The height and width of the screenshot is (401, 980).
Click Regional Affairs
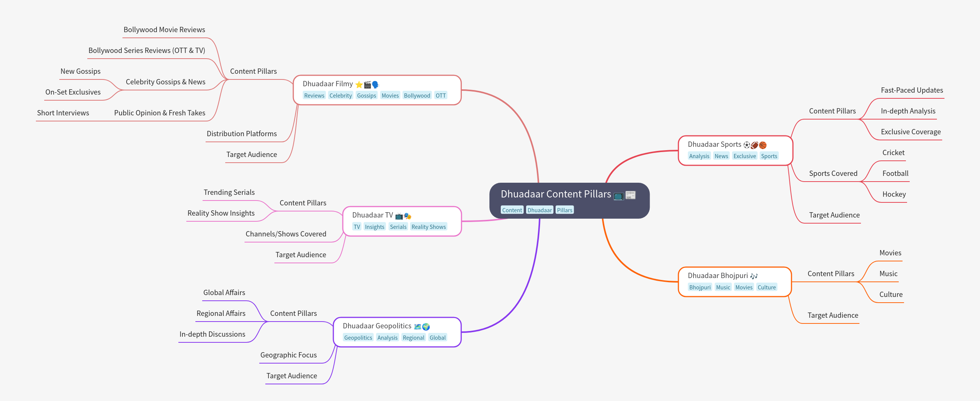(x=221, y=313)
